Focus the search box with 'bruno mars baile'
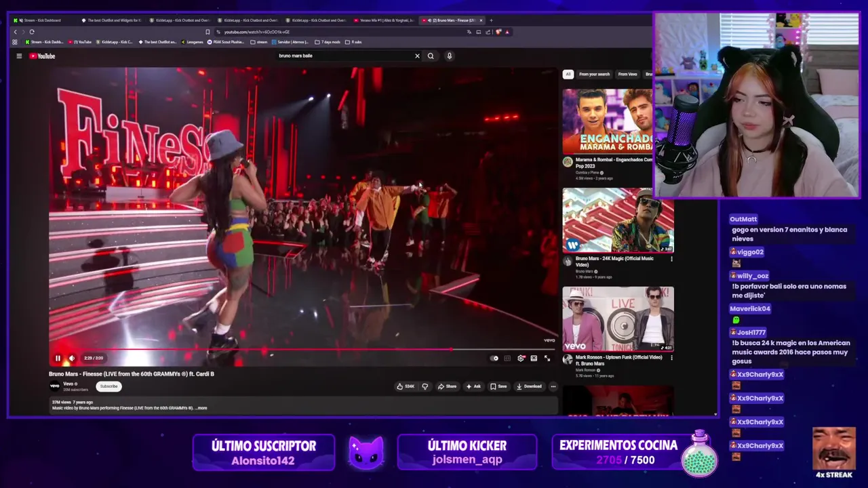 coord(346,56)
